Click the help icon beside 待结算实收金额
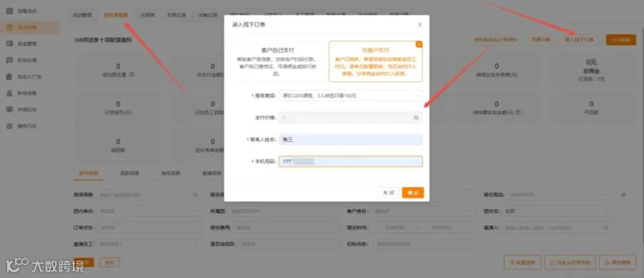644x278 pixels. [x=518, y=112]
